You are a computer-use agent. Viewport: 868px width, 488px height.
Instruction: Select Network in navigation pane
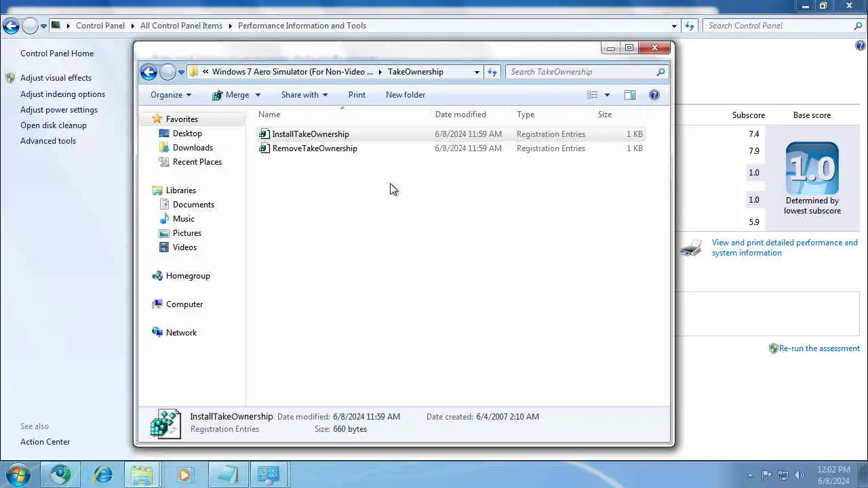point(181,333)
